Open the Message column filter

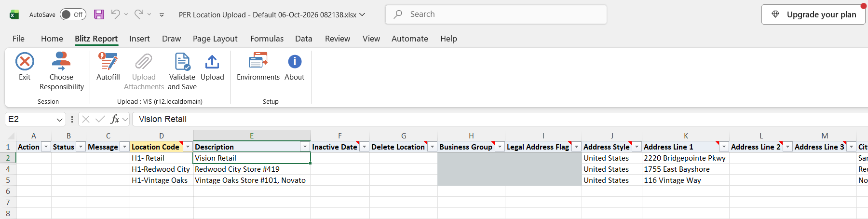pos(124,147)
